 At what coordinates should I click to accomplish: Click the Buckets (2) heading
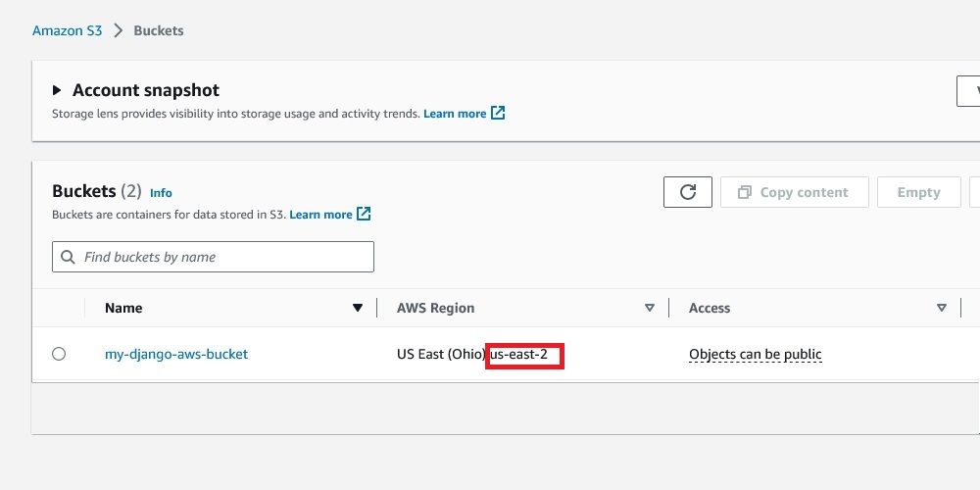pos(97,191)
